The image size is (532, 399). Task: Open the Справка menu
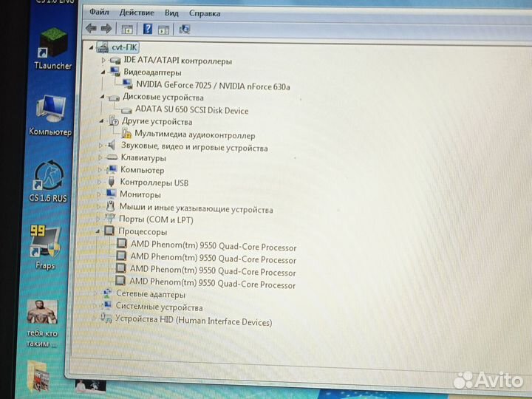(205, 13)
